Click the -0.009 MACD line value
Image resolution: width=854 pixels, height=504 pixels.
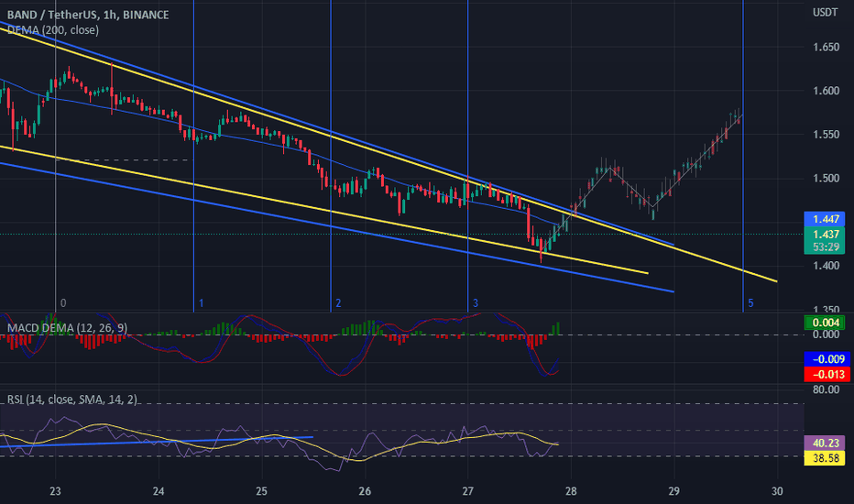(827, 359)
